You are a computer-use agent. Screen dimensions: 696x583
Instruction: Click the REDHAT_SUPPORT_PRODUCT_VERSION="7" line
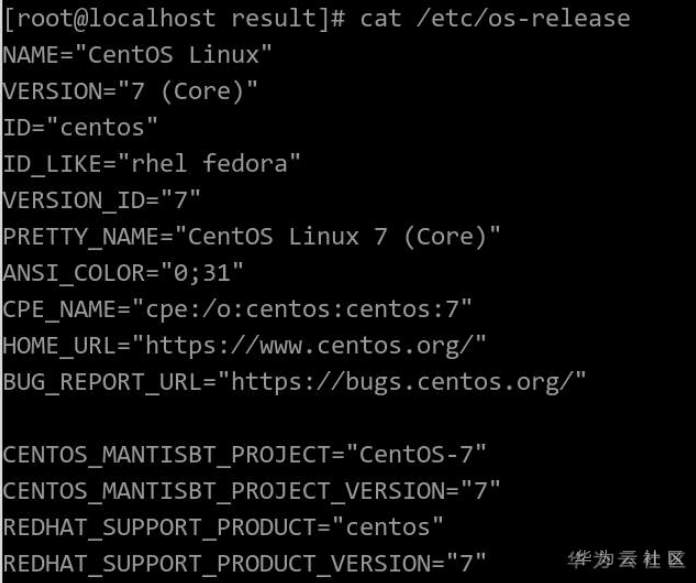point(245,562)
